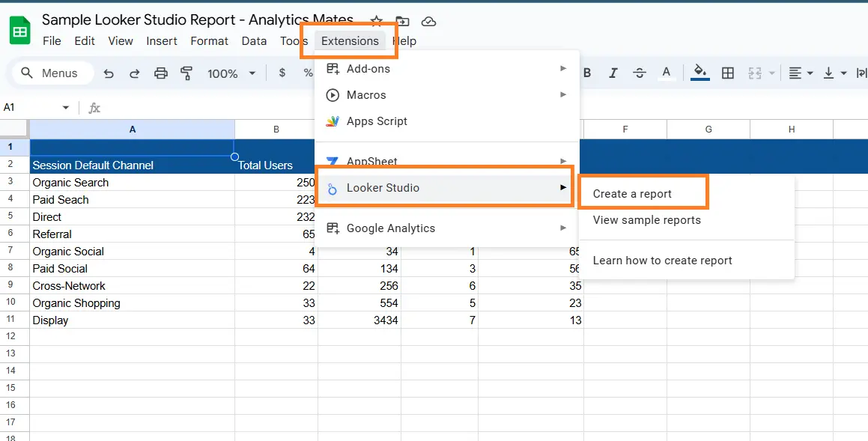Select column G header
This screenshot has width=868, height=441.
[x=708, y=129]
